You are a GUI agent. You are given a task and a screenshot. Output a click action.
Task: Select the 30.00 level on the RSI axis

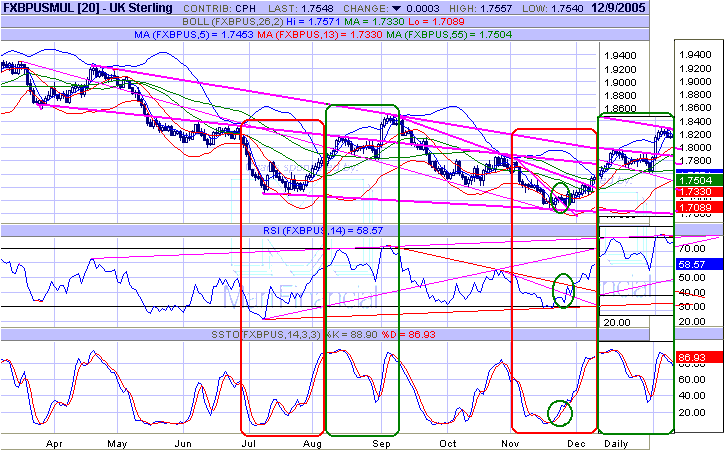pyautogui.click(x=692, y=306)
